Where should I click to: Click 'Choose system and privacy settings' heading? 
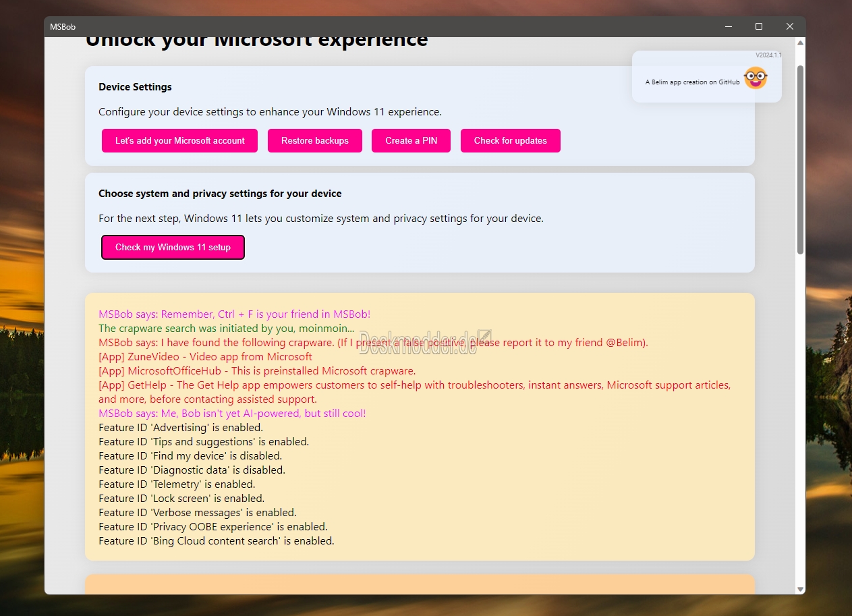(220, 194)
